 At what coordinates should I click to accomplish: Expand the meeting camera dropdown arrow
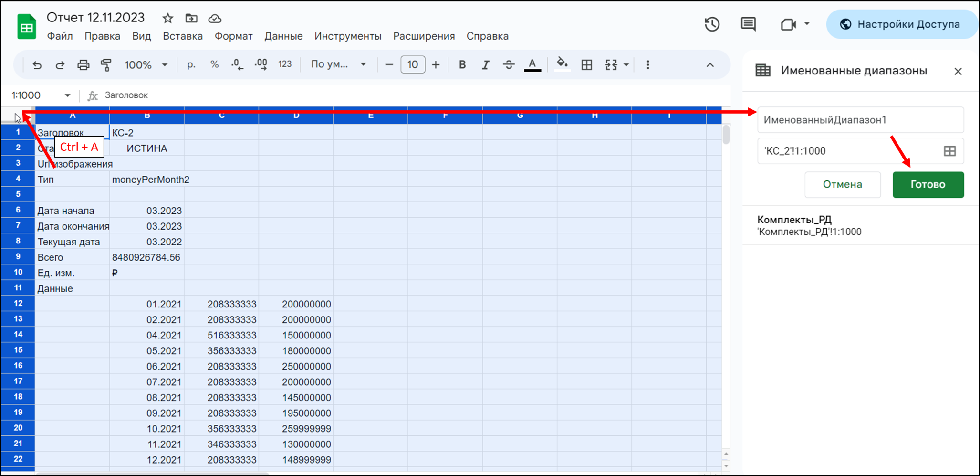pyautogui.click(x=807, y=23)
